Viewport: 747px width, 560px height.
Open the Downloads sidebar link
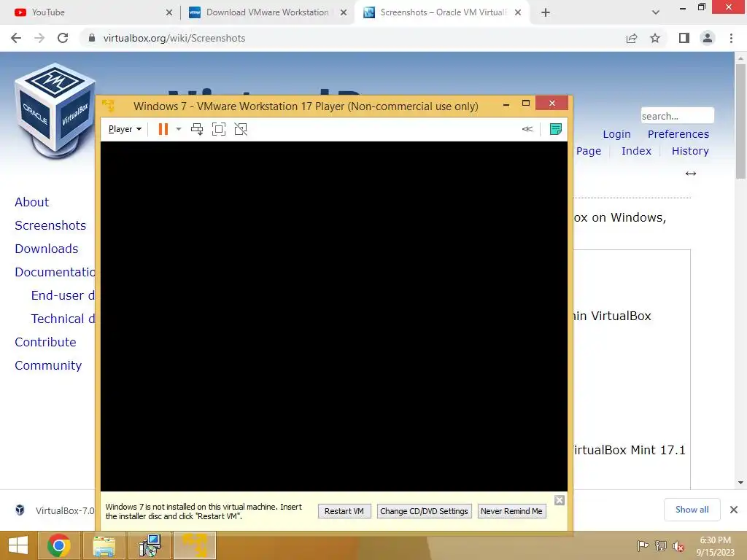pyautogui.click(x=46, y=249)
